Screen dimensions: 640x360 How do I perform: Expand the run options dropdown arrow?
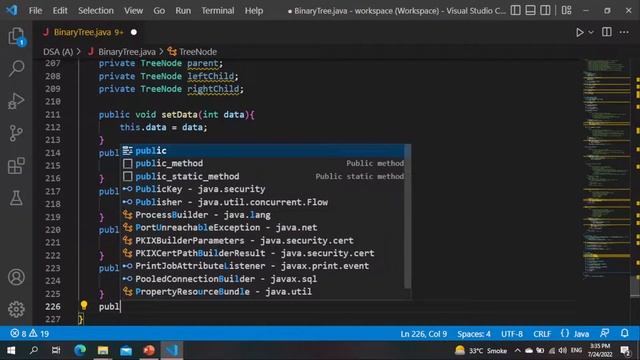click(x=591, y=32)
